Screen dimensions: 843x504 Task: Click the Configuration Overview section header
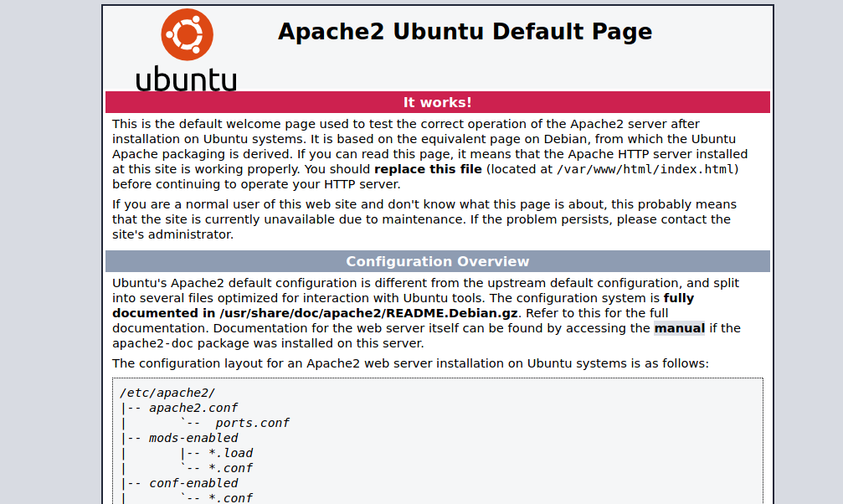point(437,261)
